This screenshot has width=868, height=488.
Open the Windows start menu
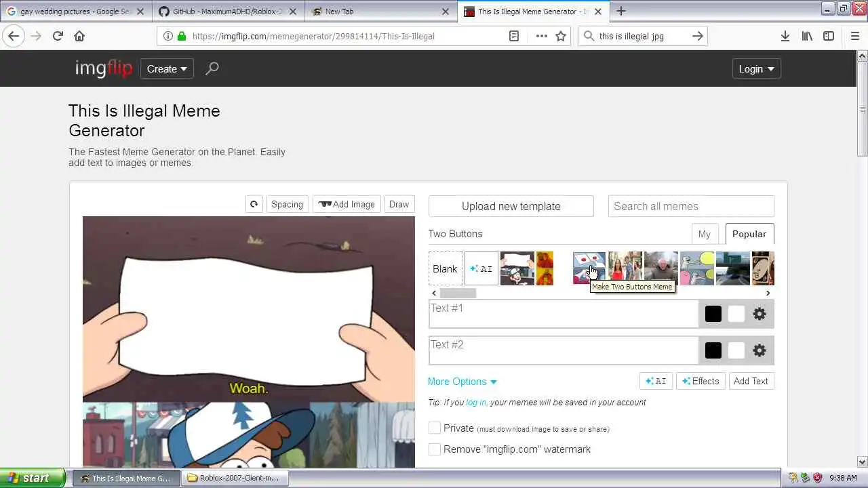click(x=33, y=478)
